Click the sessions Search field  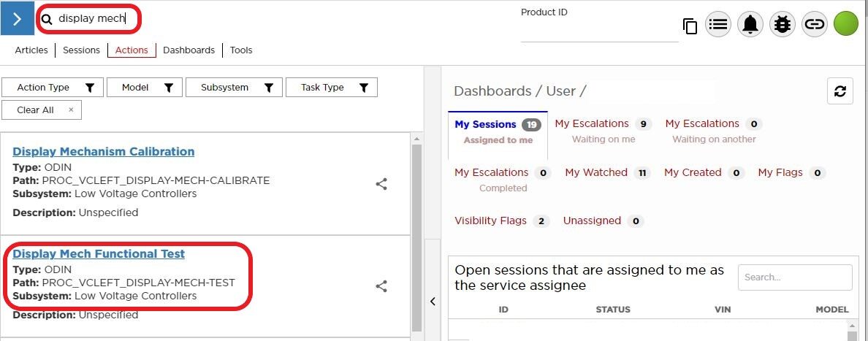coord(794,277)
